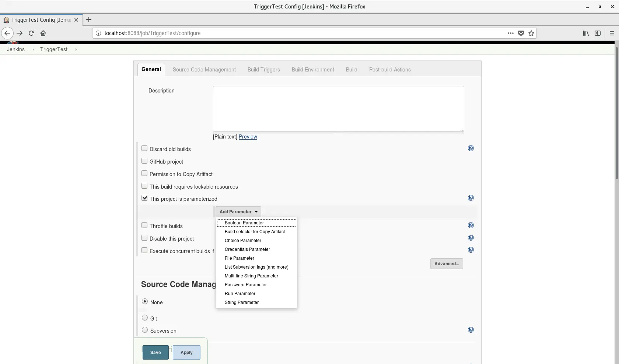Click the description resize handle bar

coord(338,132)
